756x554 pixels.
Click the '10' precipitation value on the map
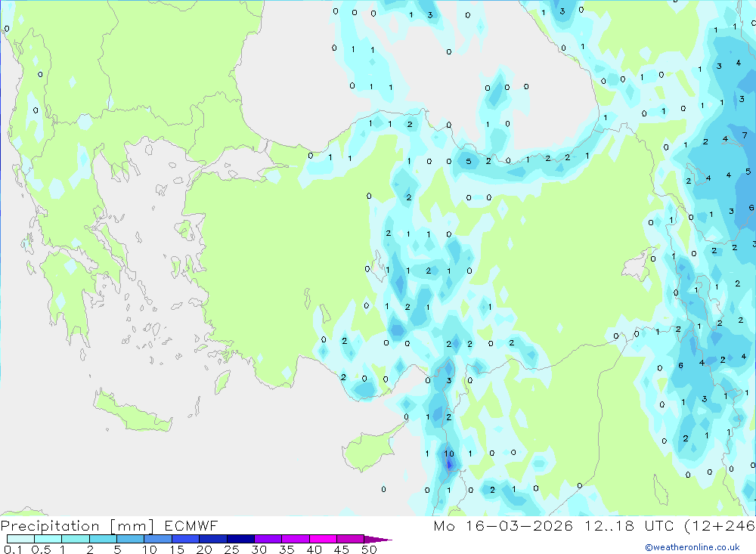click(x=449, y=453)
